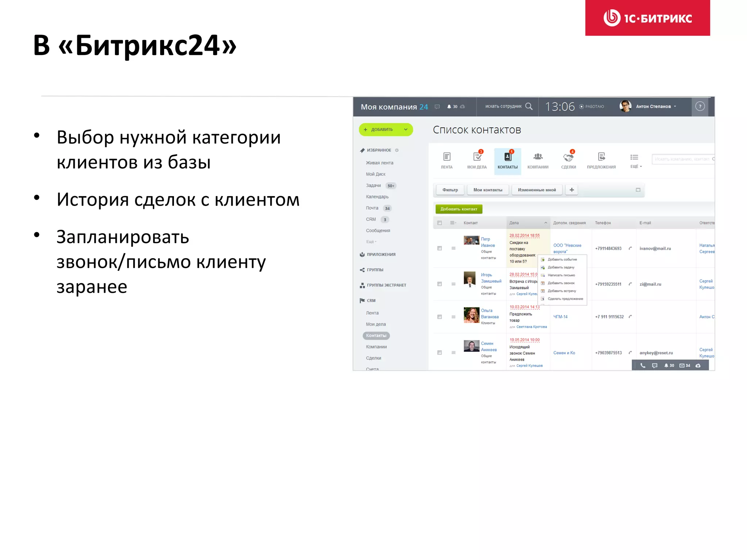Expand the green Добавить dropdown
The width and height of the screenshot is (747, 560).
click(x=406, y=129)
